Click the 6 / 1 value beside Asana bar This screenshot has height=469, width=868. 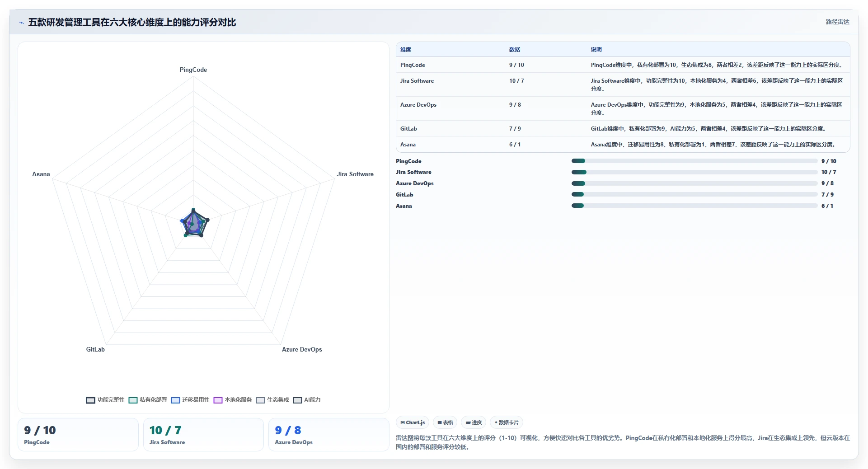pos(827,206)
